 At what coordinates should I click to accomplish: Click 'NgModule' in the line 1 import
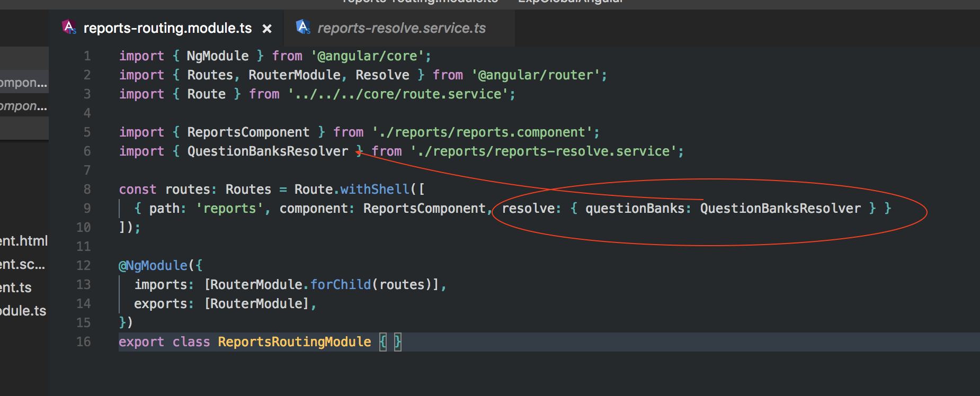click(218, 56)
